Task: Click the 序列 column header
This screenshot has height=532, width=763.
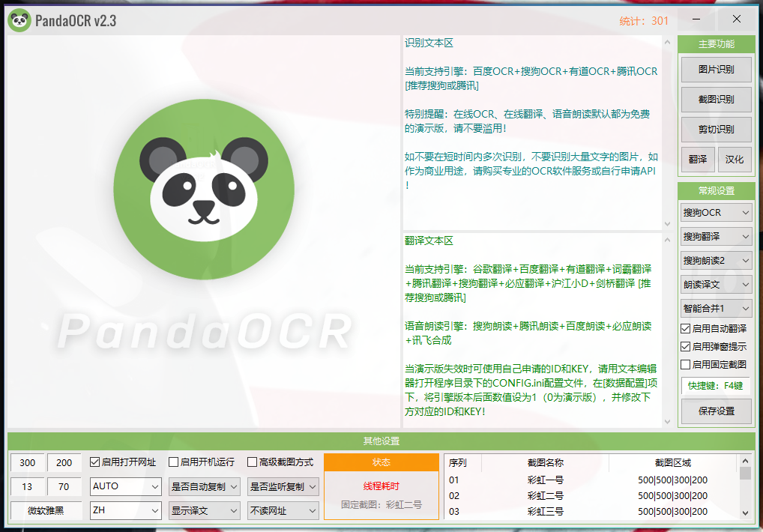Action: click(x=462, y=462)
